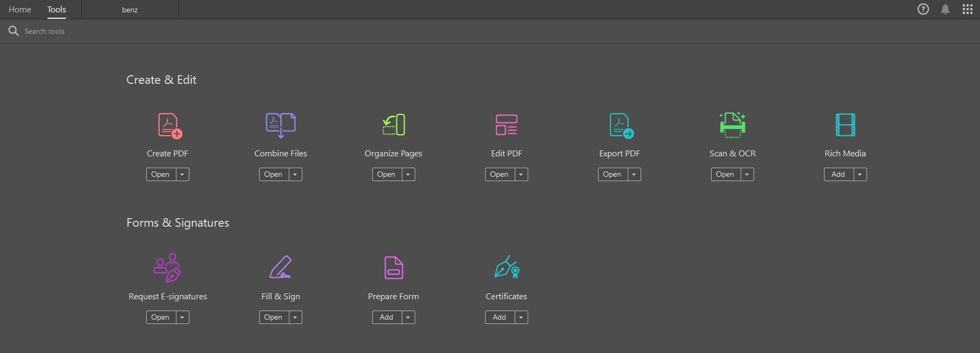
Task: Click the Edit PDF label
Action: click(x=507, y=153)
